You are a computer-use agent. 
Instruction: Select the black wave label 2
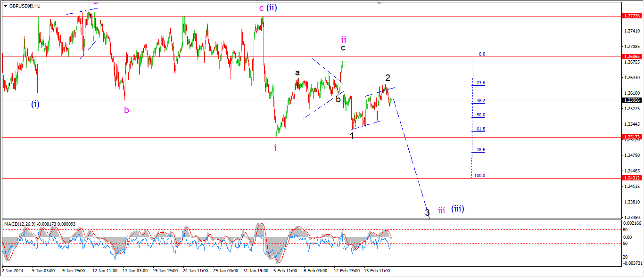point(388,78)
